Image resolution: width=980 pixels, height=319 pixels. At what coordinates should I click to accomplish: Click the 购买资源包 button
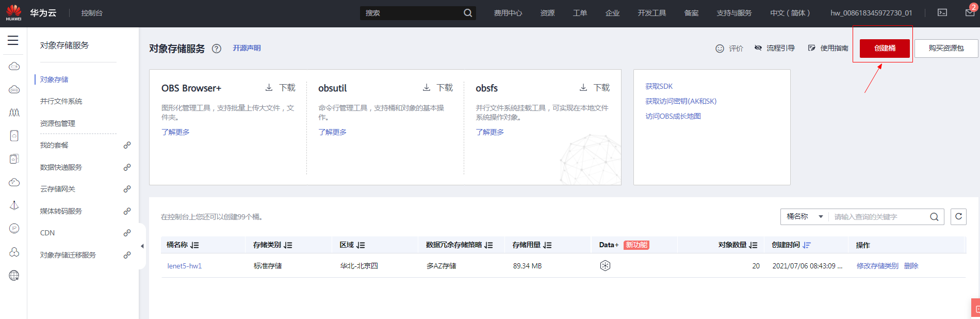coord(946,48)
